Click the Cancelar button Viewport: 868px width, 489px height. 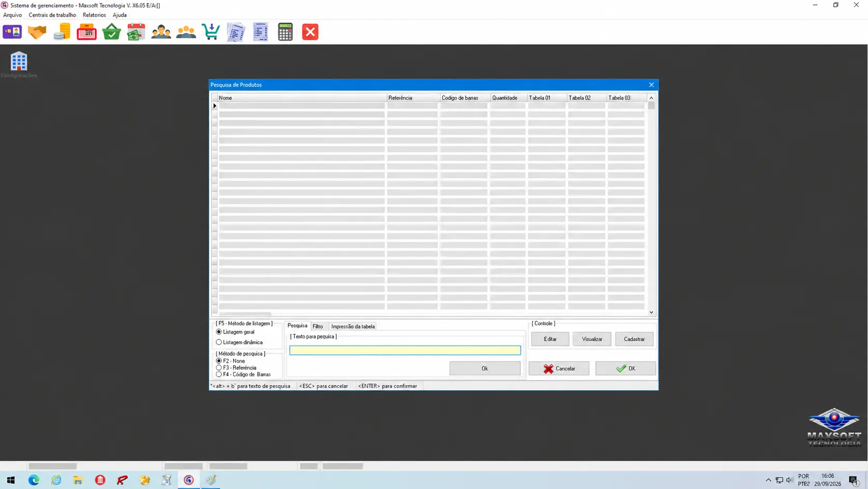[559, 368]
